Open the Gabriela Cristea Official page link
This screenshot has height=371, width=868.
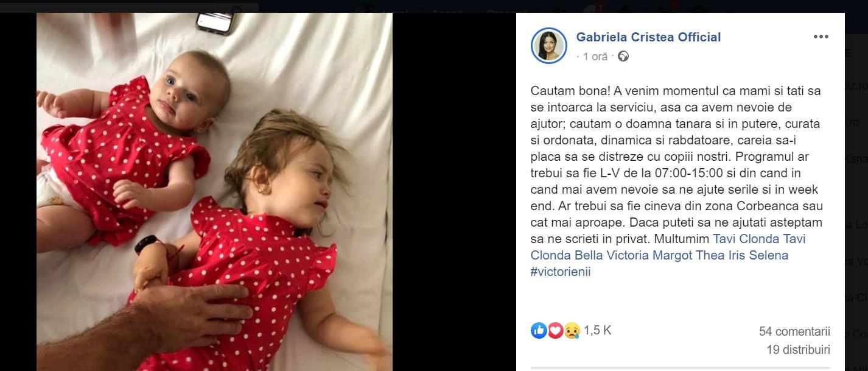[648, 37]
